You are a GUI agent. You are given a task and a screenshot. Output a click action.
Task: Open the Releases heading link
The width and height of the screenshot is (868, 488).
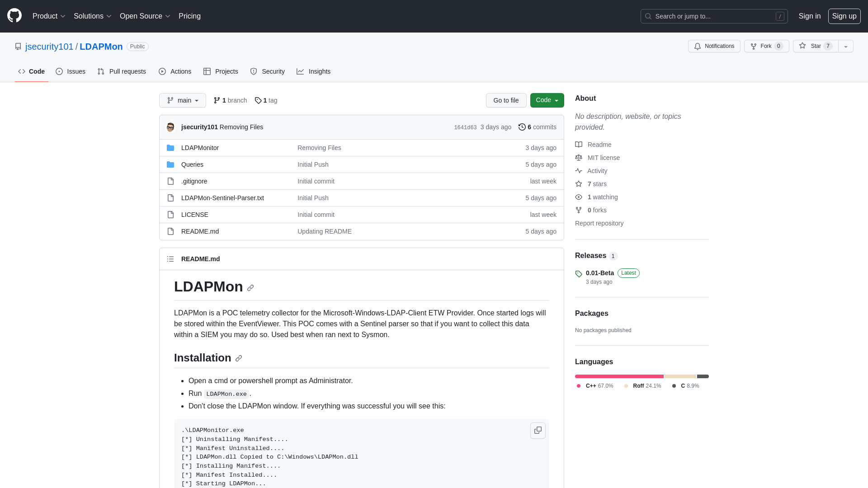(x=596, y=256)
